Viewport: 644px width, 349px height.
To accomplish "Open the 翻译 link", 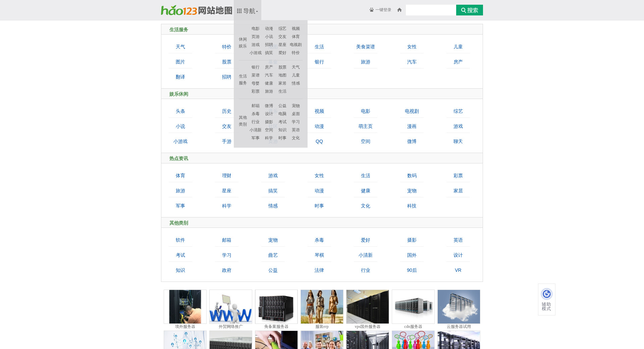I will click(x=180, y=77).
